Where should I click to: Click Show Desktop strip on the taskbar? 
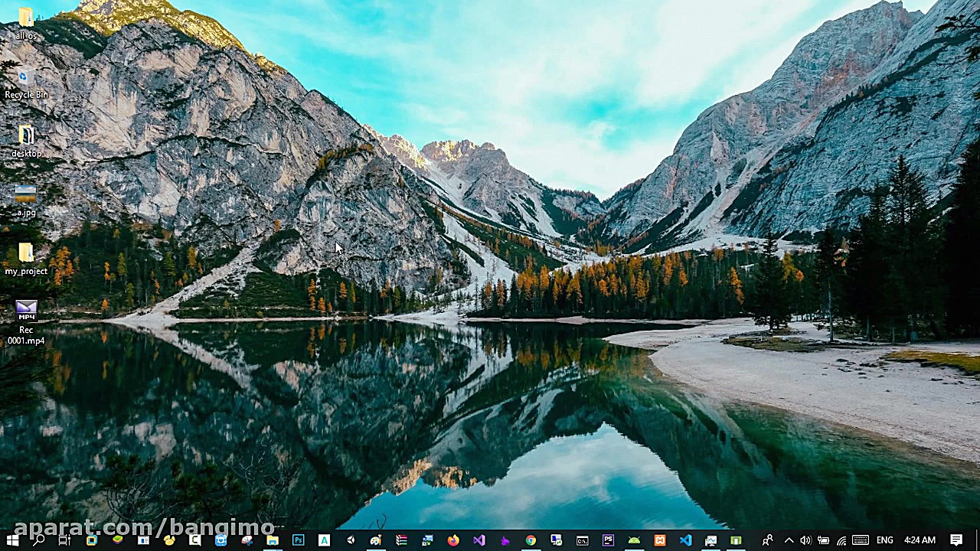point(978,541)
